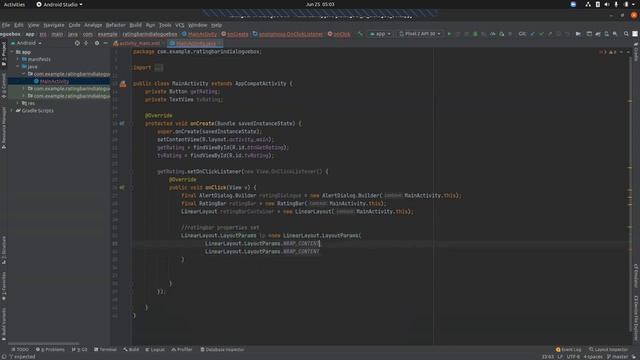Viewport: 640px width, 360px height.
Task: Collapse the java folder in project tree
Action: 18,67
